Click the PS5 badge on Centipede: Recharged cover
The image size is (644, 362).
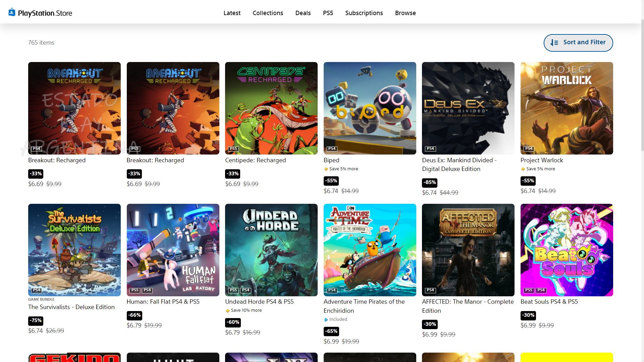pos(233,148)
